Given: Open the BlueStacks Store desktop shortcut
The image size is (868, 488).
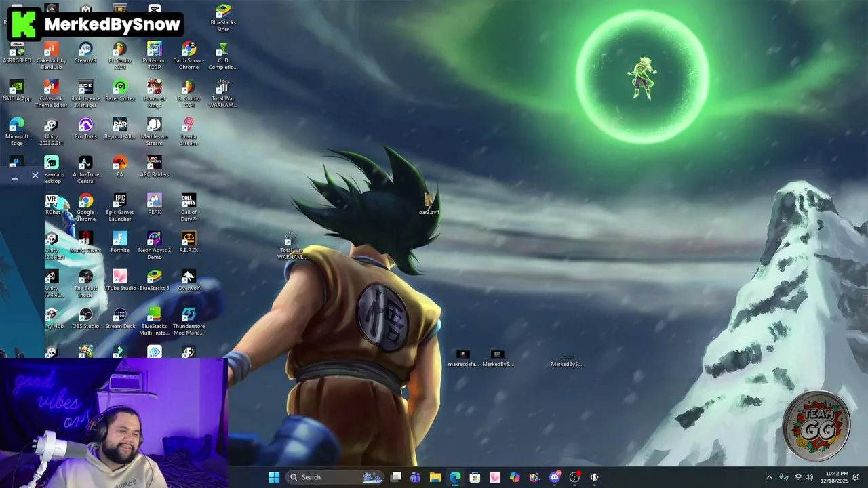Looking at the screenshot, I should pyautogui.click(x=223, y=18).
